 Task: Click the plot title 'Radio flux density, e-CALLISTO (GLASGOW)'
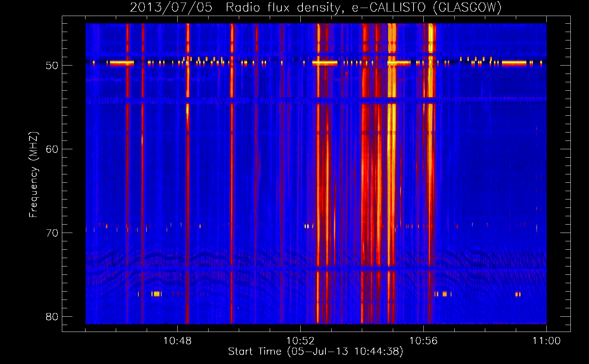(364, 7)
